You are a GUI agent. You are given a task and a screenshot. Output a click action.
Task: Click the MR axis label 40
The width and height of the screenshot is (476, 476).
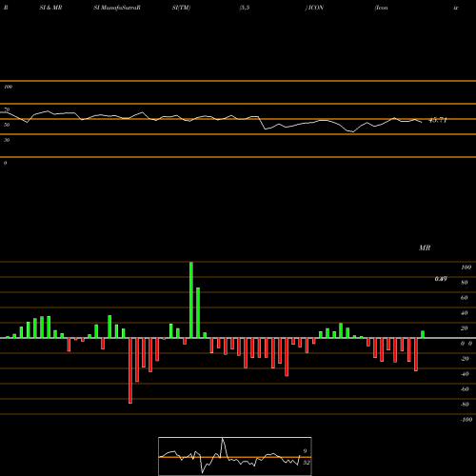465,313
